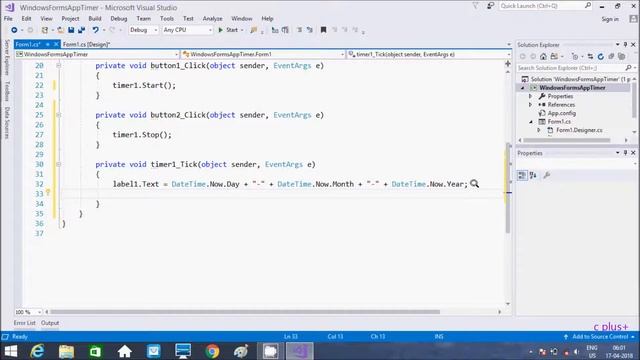Image resolution: width=640 pixels, height=360 pixels.
Task: Click the Quick Launch search field
Action: (x=545, y=6)
